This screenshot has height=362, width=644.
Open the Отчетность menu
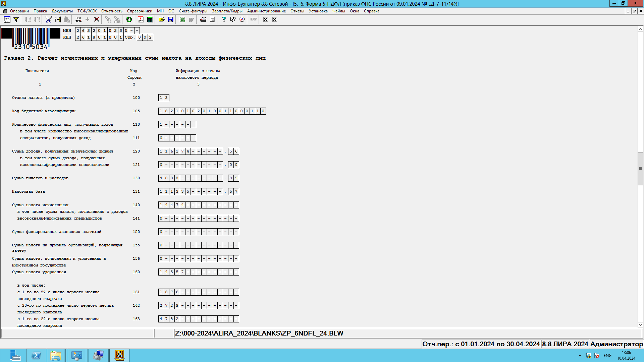[x=112, y=11]
